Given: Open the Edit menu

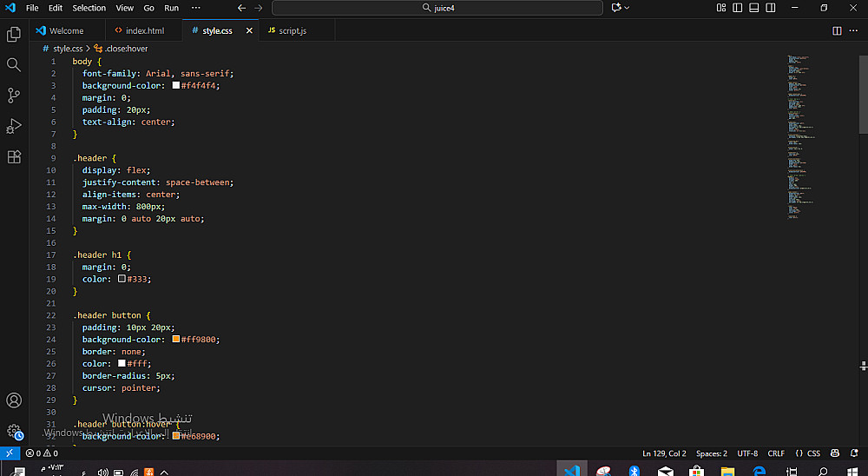Looking at the screenshot, I should tap(56, 8).
